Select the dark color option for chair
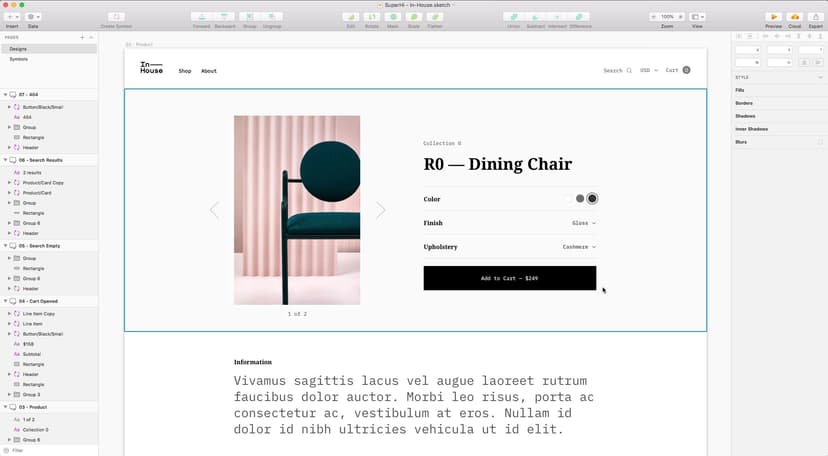Screen dimensions: 828x456 coord(592,198)
